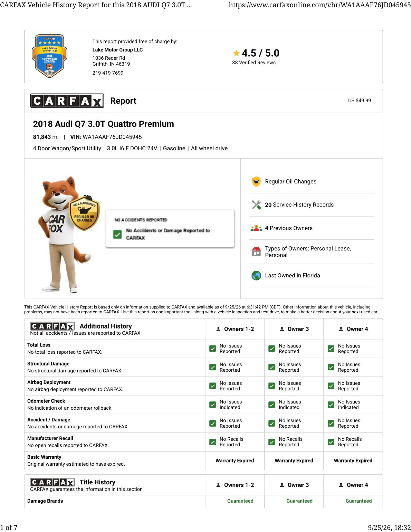Click the 4 Previous Owners text

(x=289, y=228)
